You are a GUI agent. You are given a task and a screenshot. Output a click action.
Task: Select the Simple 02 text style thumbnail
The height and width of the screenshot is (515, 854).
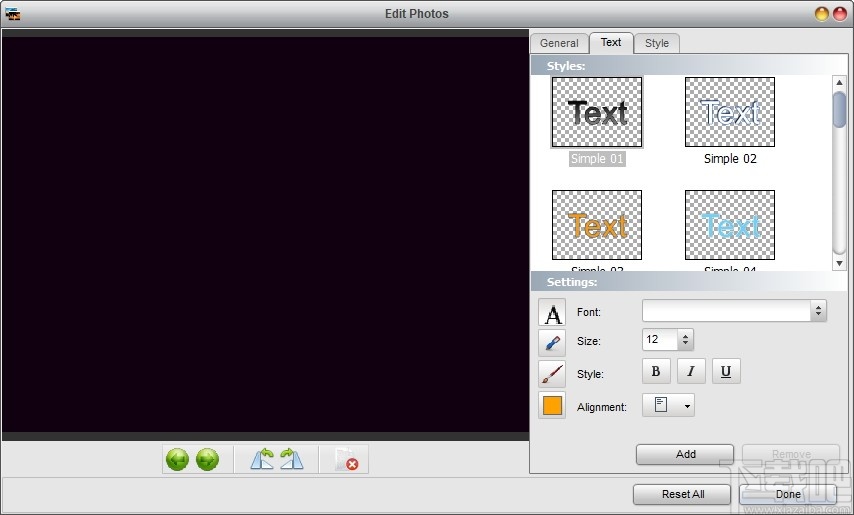pos(730,112)
